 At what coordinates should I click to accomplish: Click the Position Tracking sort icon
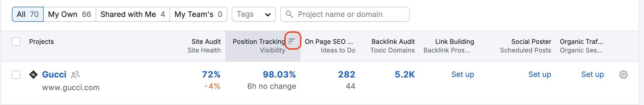point(292,41)
